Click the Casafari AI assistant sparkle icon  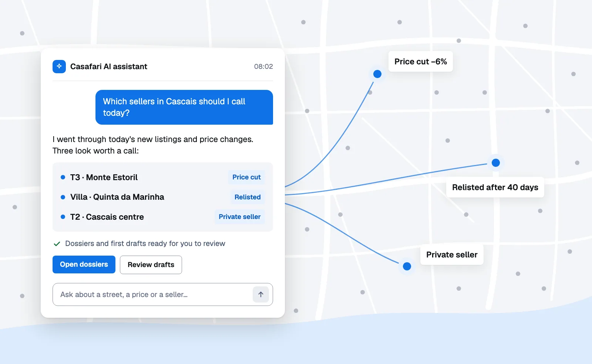[59, 67]
